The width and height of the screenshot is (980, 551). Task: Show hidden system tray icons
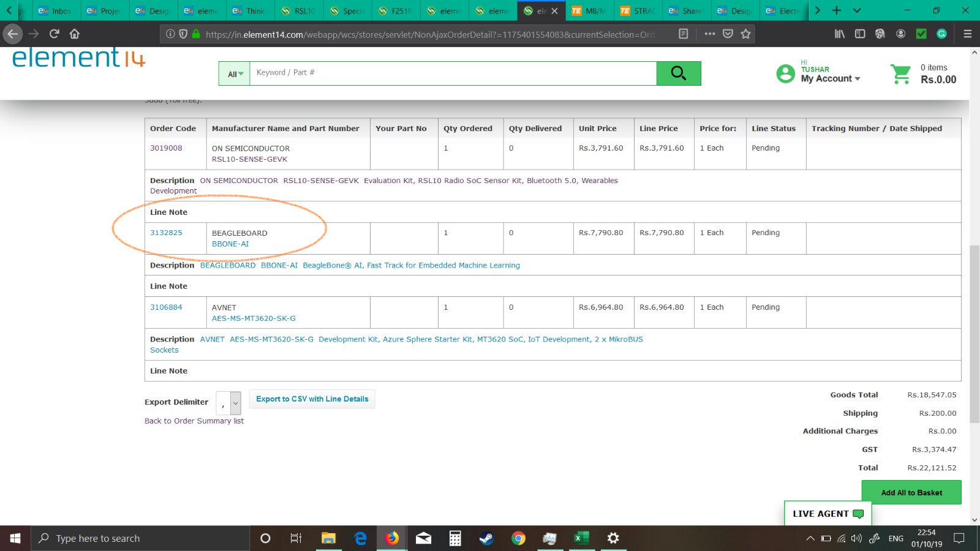click(810, 539)
